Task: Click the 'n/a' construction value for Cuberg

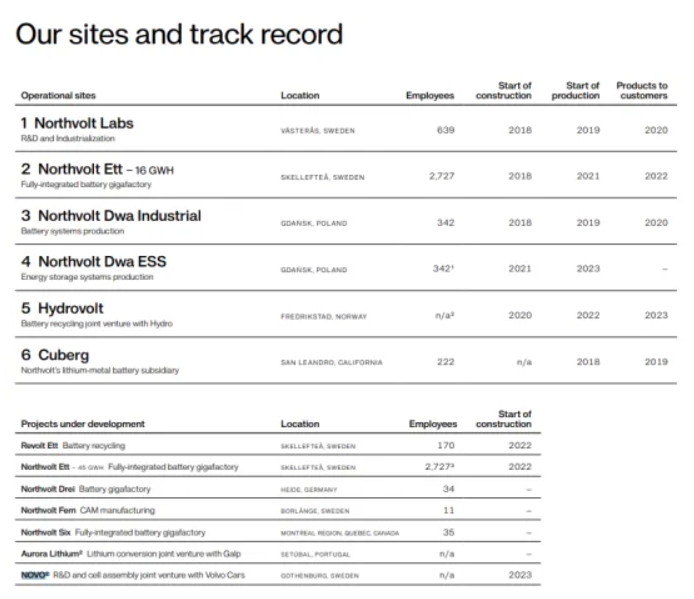Action: coord(524,362)
